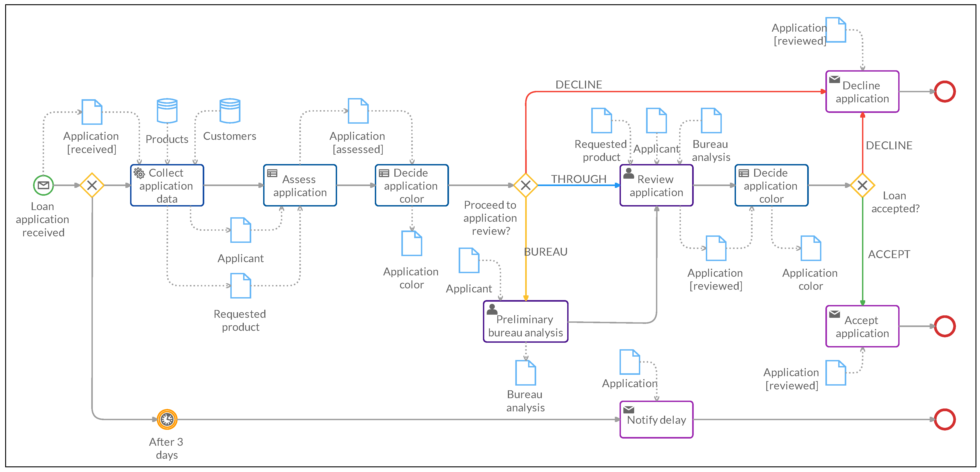Click the Customers data store icon

230,111
